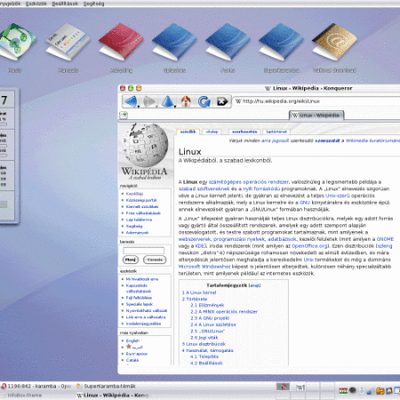Open the Segítség sidebar navigation link
Image resolution: width=400 pixels, height=400 pixels.
(x=134, y=226)
